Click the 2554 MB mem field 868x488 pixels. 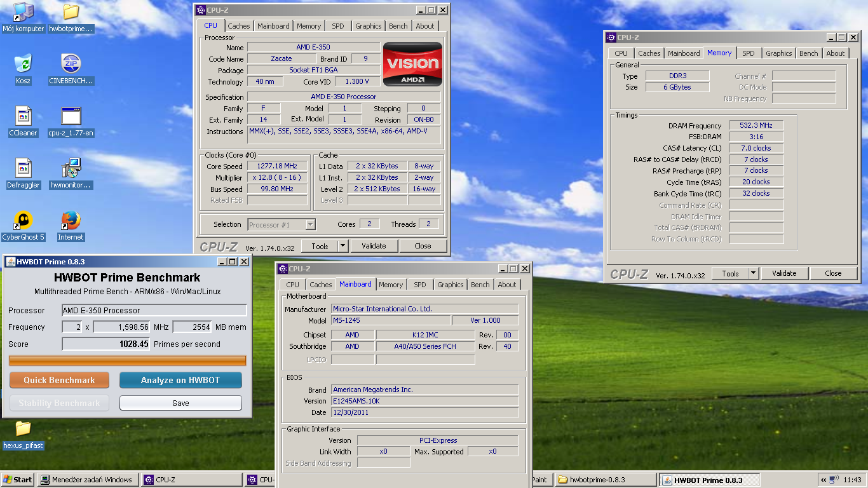pyautogui.click(x=192, y=327)
